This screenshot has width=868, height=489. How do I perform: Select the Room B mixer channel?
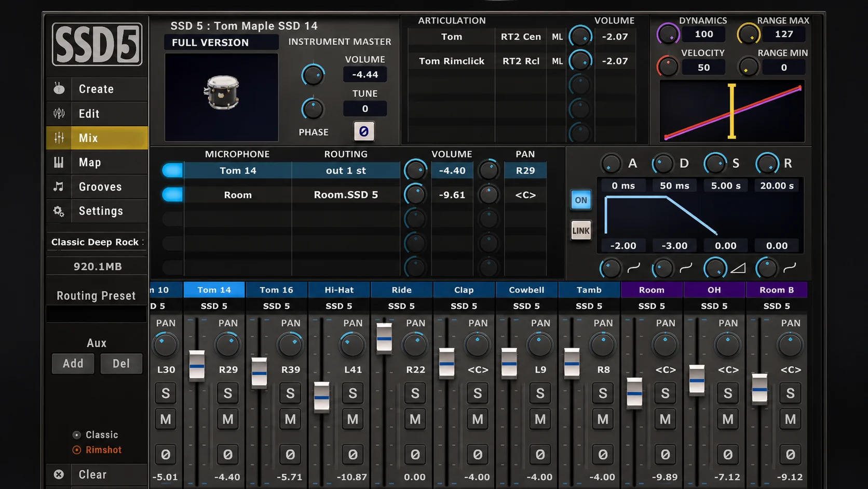click(777, 290)
